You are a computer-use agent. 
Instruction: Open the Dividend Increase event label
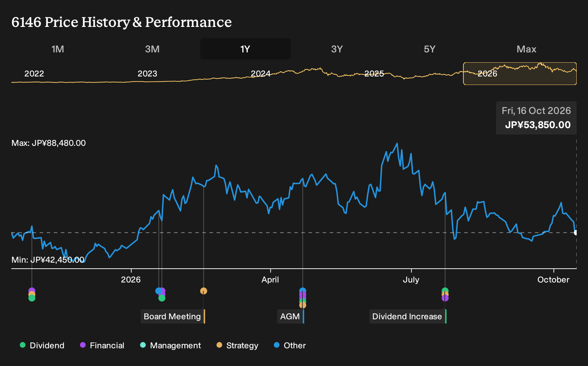point(408,316)
